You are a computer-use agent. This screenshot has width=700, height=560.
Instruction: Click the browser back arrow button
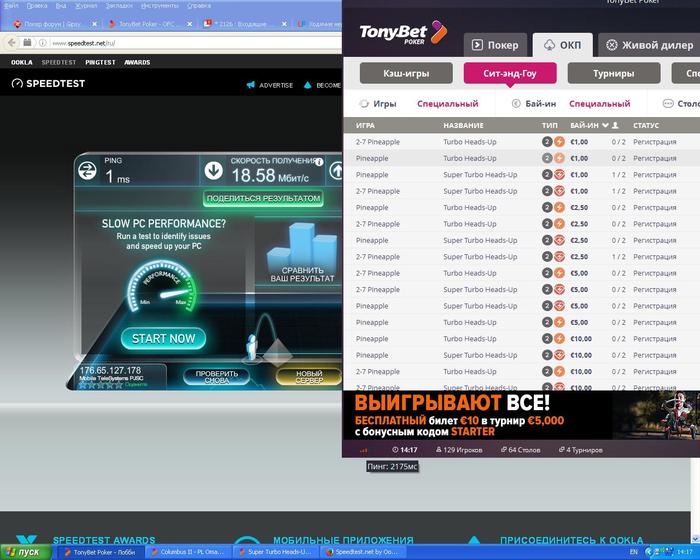coord(12,43)
